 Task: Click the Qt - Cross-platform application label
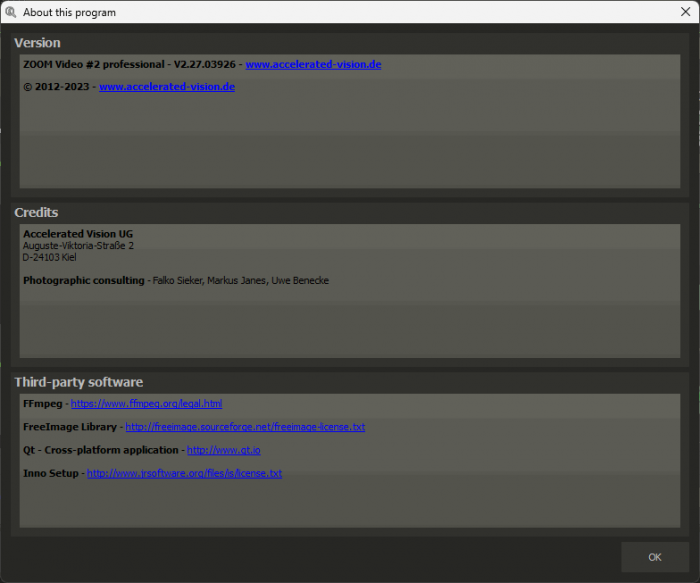[100, 450]
